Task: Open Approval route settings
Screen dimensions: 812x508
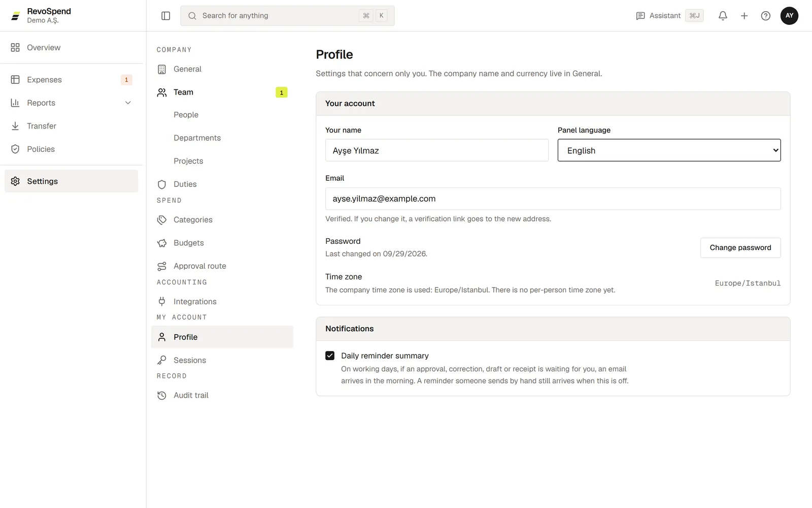Action: (222, 266)
